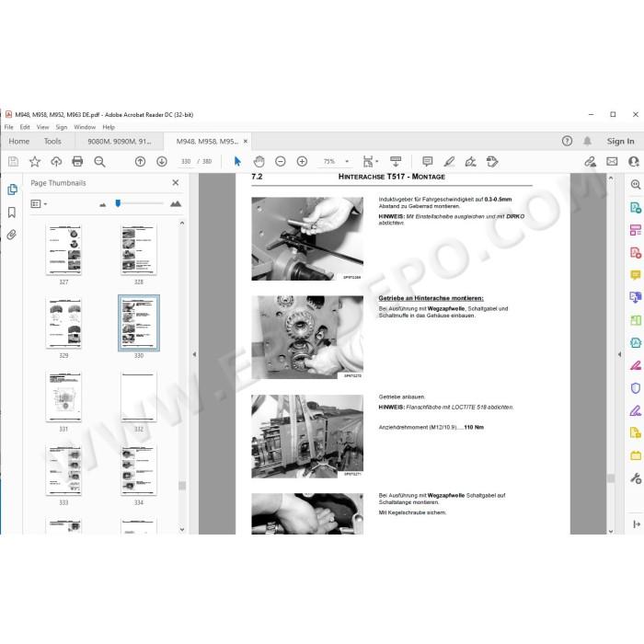Enlarge thumbnail size large mountain icon
Screen dimensions: 644x644
[176, 203]
